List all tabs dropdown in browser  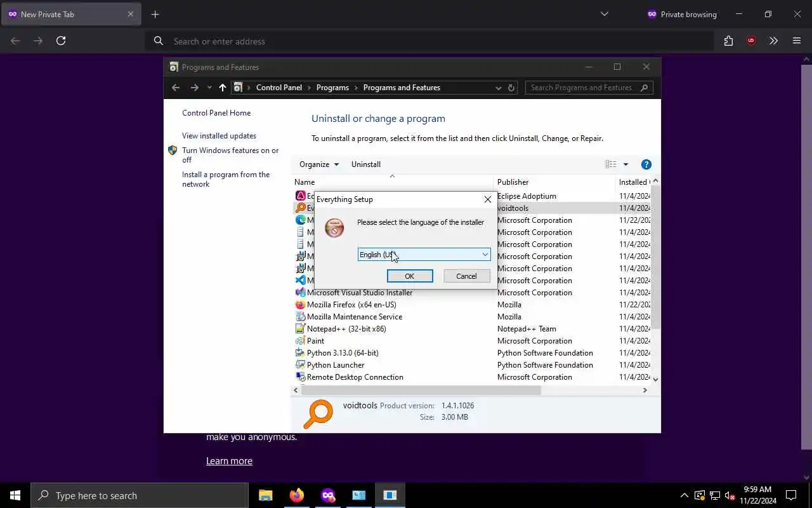[605, 14]
